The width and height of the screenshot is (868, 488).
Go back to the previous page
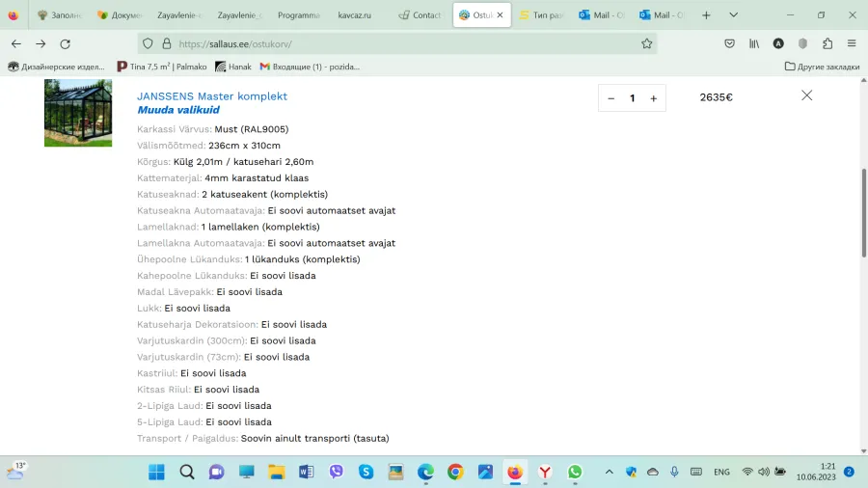point(16,43)
